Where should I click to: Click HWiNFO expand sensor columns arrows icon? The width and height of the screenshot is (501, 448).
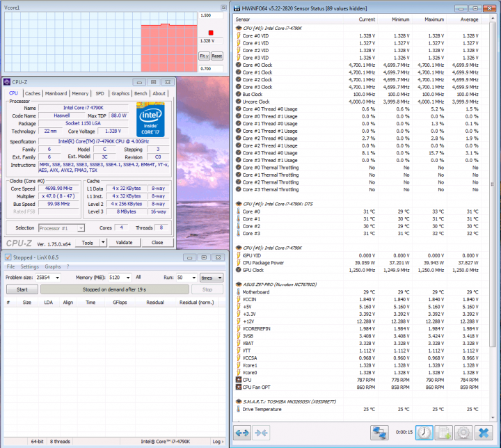coord(242,433)
